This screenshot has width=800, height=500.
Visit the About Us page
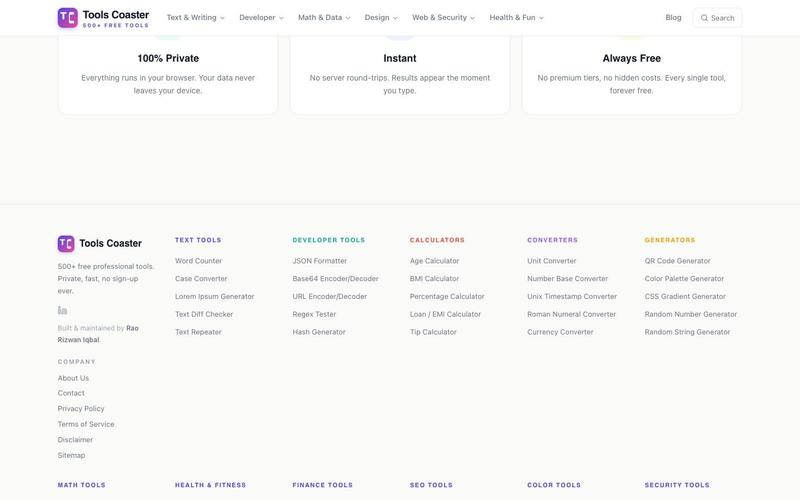click(x=73, y=378)
